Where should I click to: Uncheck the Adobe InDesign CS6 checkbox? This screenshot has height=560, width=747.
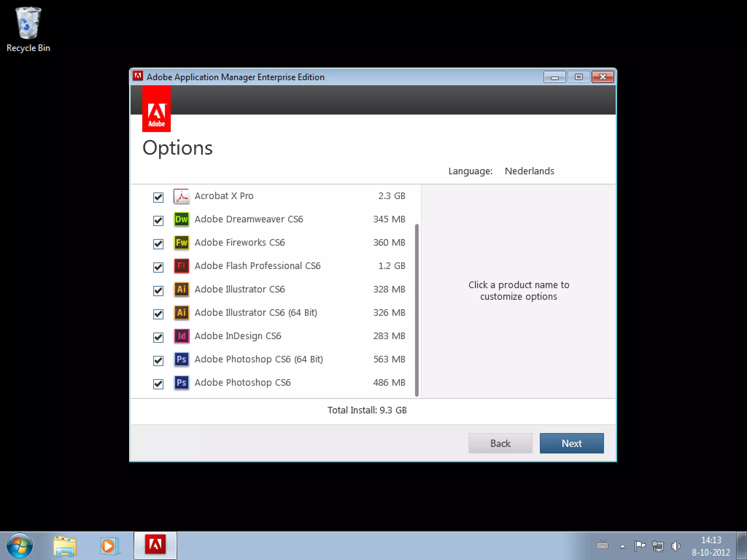tap(158, 337)
